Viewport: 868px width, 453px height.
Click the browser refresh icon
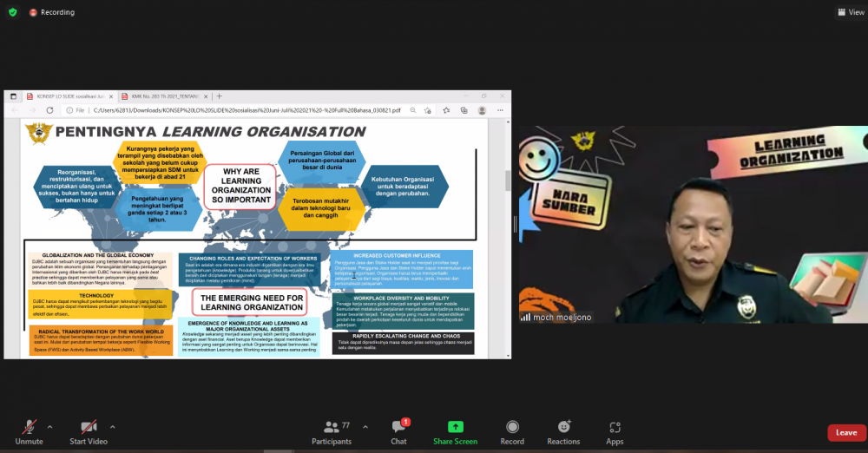(57, 110)
